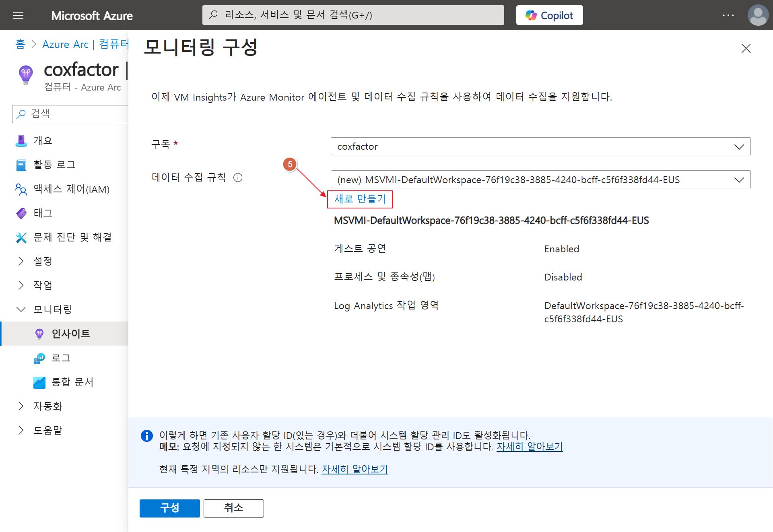Click the 활동 로그 icon
Screen dimensions: 773x532
[x=21, y=165]
